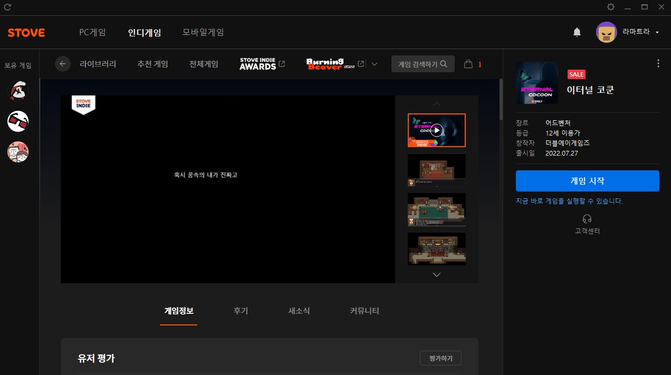Select the third screenshot thumbnail

coord(436,210)
